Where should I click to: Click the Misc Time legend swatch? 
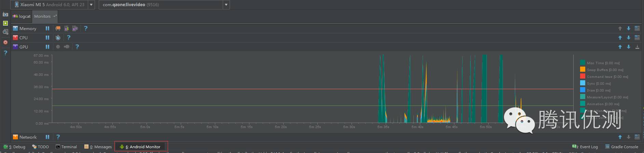tap(583, 62)
